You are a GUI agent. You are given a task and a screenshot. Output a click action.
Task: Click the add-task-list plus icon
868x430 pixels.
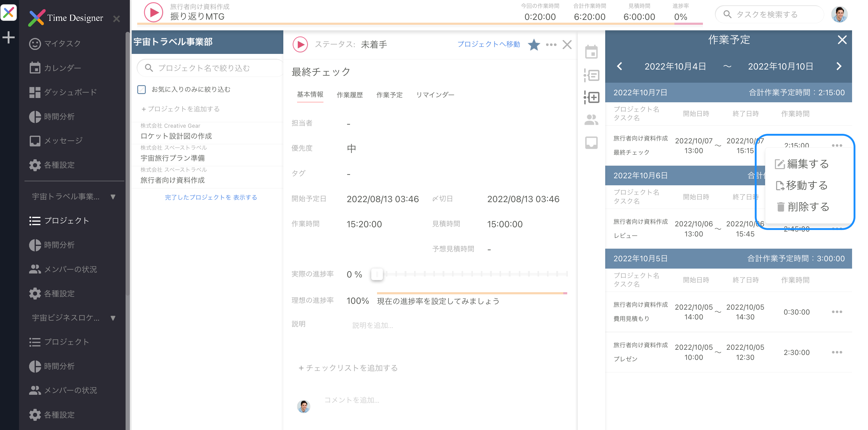coord(591,98)
